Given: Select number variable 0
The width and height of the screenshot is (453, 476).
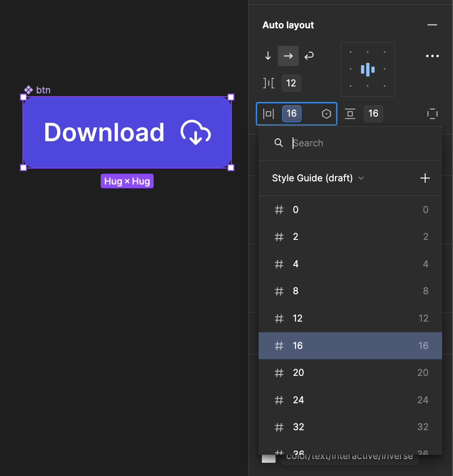Looking at the screenshot, I should click(350, 210).
